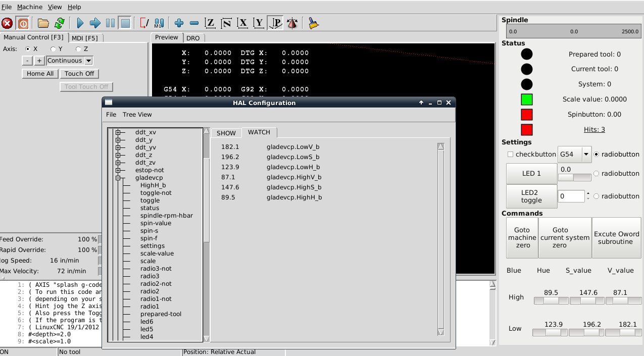Screen dimensions: 644x356
Task: Expand the ddt_z tree node
Action: [118, 155]
